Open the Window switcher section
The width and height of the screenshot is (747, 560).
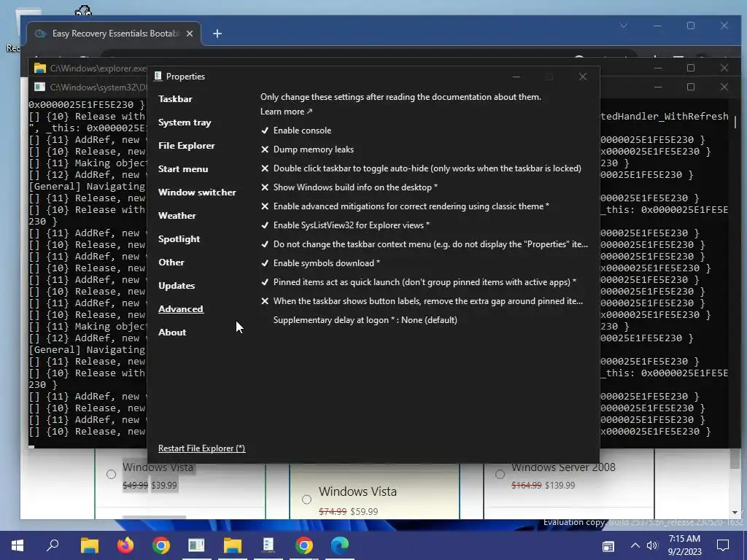click(x=197, y=192)
